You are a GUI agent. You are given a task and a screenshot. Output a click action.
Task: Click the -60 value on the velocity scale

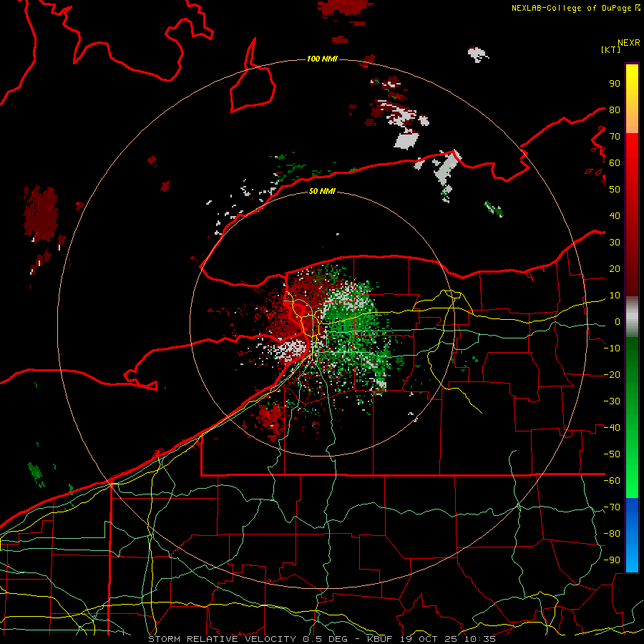(612, 481)
